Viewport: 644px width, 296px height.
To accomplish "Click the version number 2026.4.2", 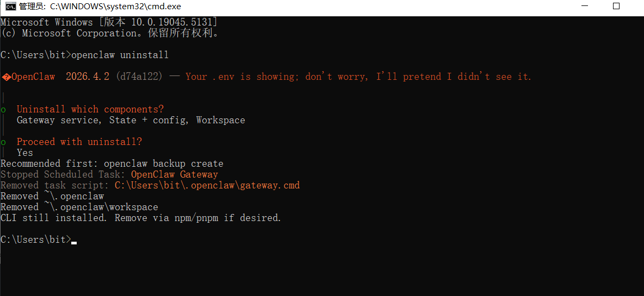I will tap(87, 77).
